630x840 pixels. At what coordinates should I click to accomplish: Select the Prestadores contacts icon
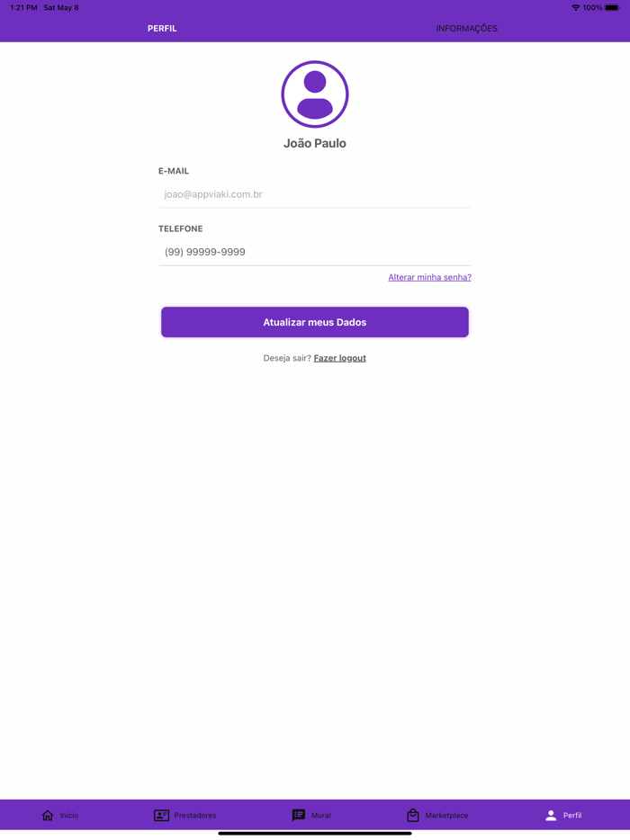[x=161, y=815]
